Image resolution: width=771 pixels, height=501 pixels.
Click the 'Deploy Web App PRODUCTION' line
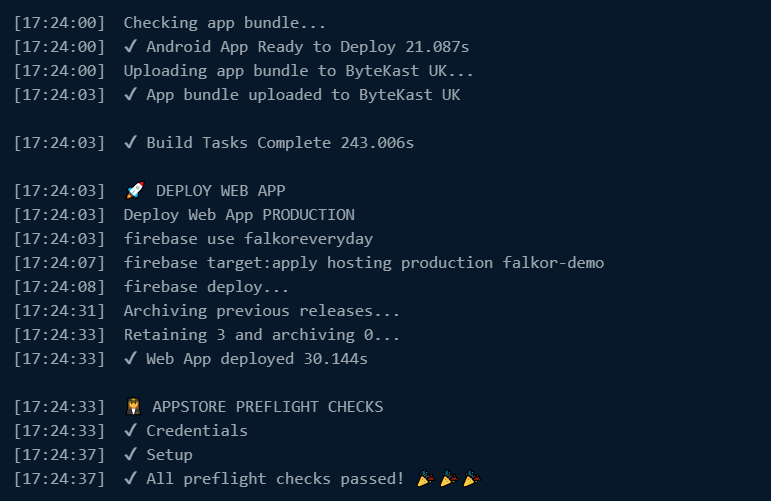239,215
